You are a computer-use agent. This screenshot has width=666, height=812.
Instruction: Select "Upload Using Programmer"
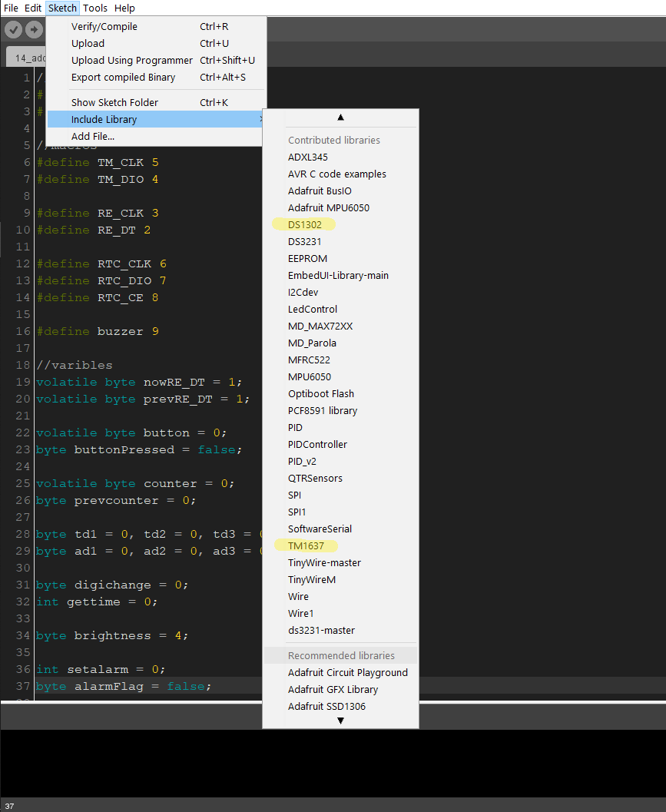coord(131,60)
